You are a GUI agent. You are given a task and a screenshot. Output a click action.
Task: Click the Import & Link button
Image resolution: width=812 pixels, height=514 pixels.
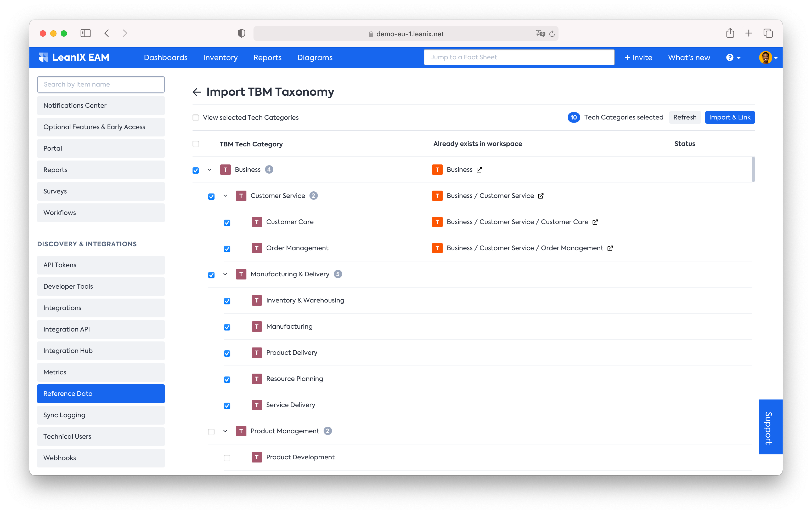coord(730,117)
